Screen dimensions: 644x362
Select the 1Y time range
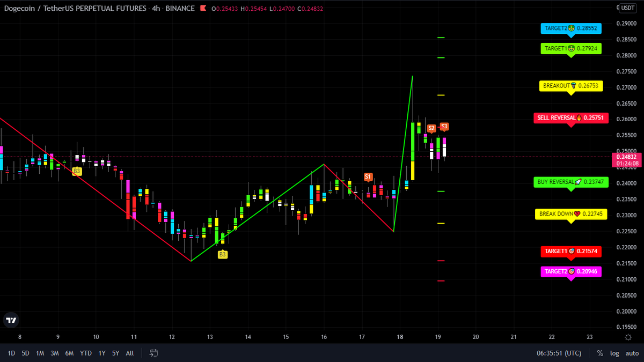pos(101,353)
